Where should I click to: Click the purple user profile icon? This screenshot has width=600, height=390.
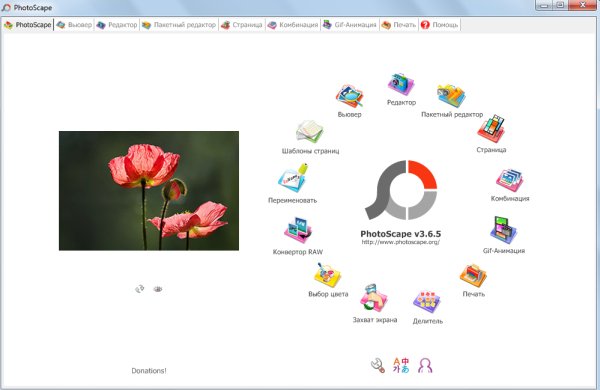coord(425,366)
